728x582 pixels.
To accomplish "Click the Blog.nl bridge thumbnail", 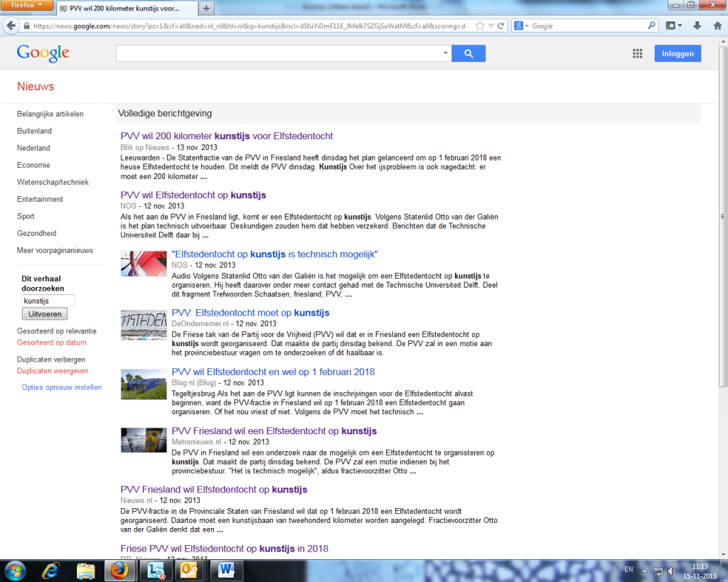I will tap(144, 384).
